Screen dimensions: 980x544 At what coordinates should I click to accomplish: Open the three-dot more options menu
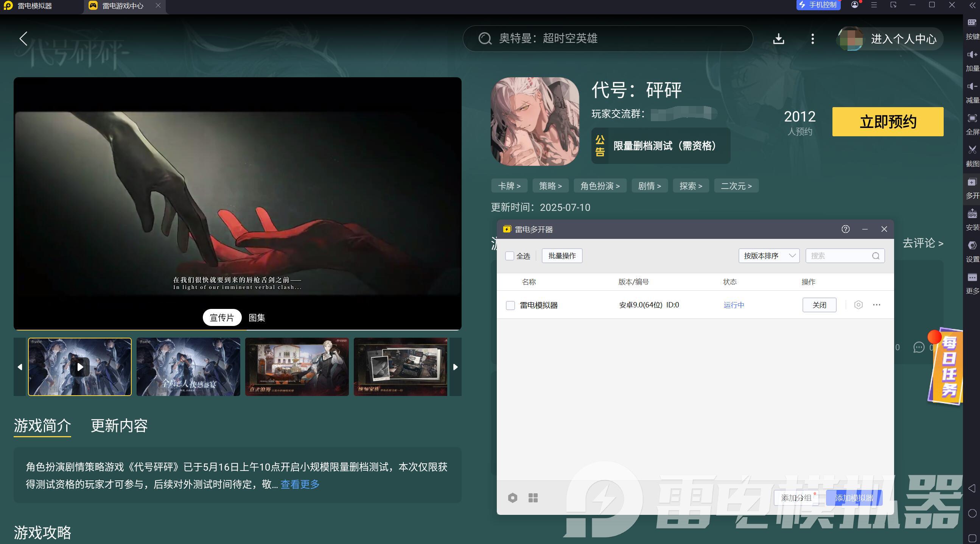(812, 39)
